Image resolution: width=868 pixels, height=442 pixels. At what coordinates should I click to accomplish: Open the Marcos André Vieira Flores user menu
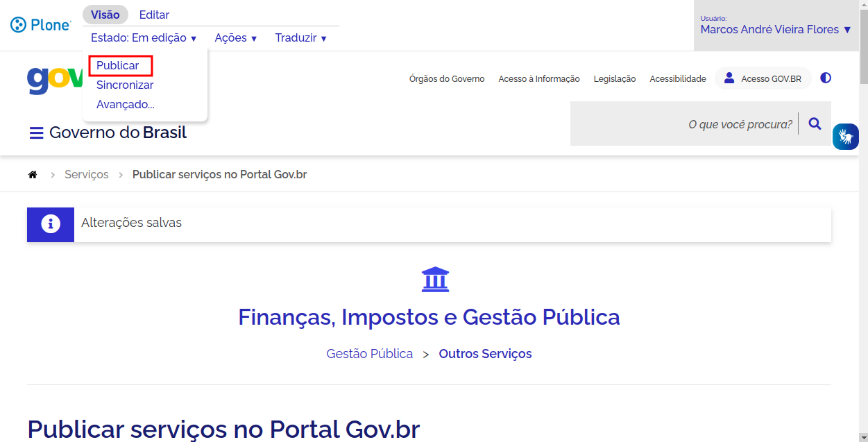pos(775,30)
